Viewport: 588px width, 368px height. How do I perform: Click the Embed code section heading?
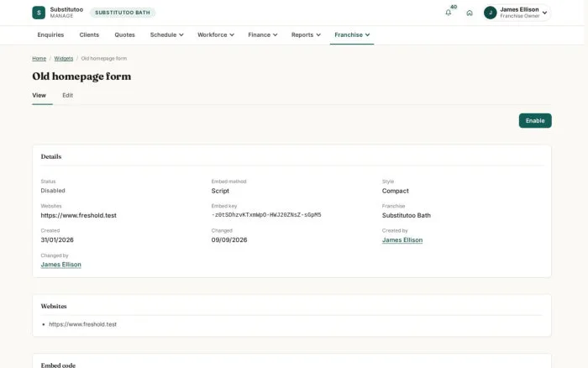pyautogui.click(x=58, y=365)
